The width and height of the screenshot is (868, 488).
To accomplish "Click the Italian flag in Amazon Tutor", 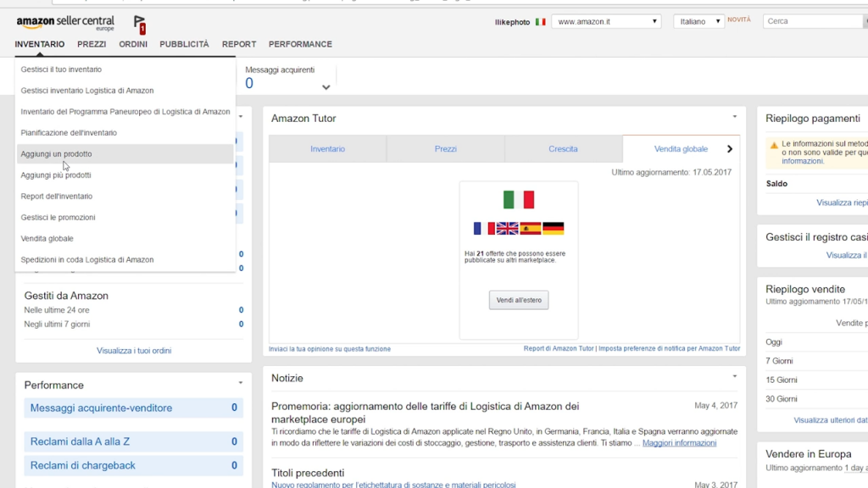I will (x=519, y=200).
